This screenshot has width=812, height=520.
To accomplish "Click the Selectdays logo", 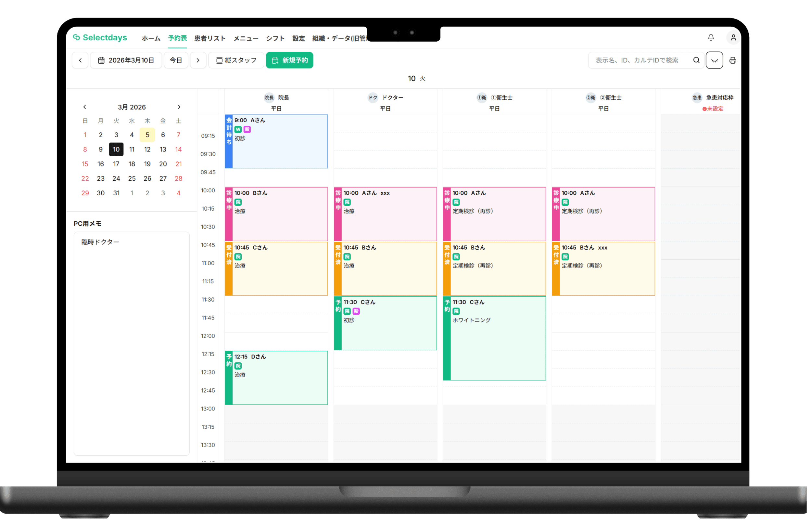I will 100,37.
